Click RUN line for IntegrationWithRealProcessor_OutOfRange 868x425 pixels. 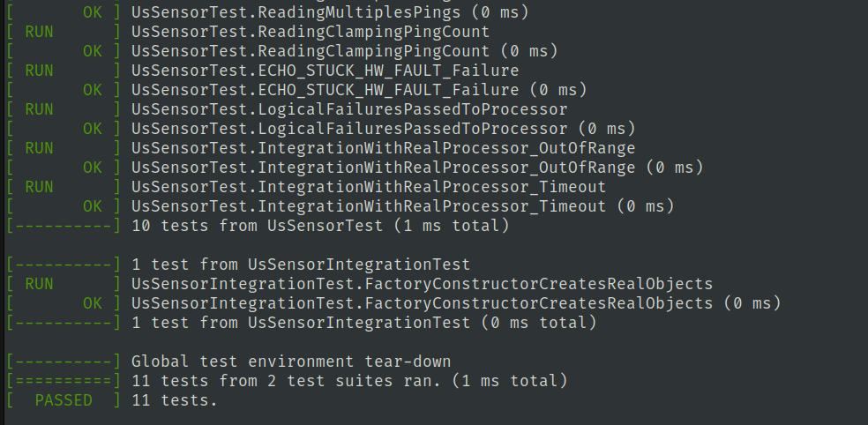383,148
